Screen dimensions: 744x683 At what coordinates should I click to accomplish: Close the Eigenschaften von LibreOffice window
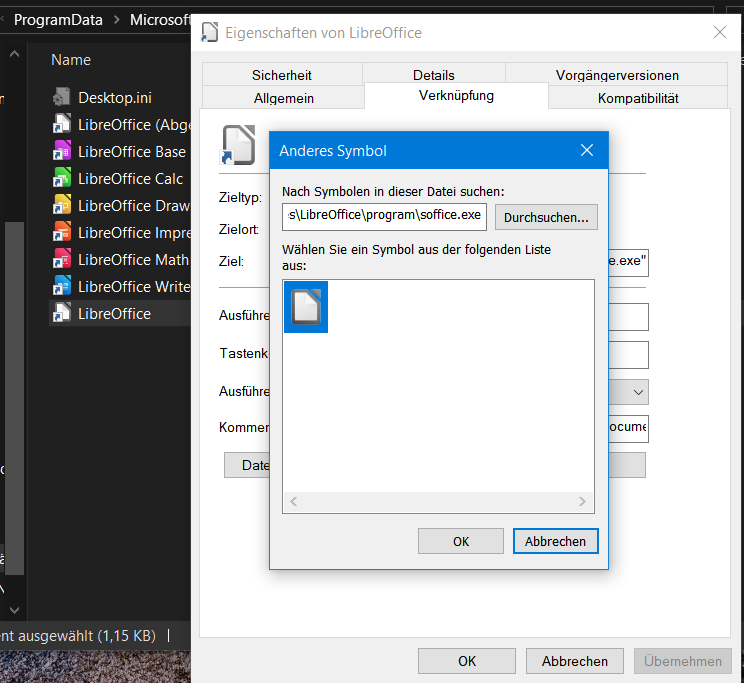720,32
